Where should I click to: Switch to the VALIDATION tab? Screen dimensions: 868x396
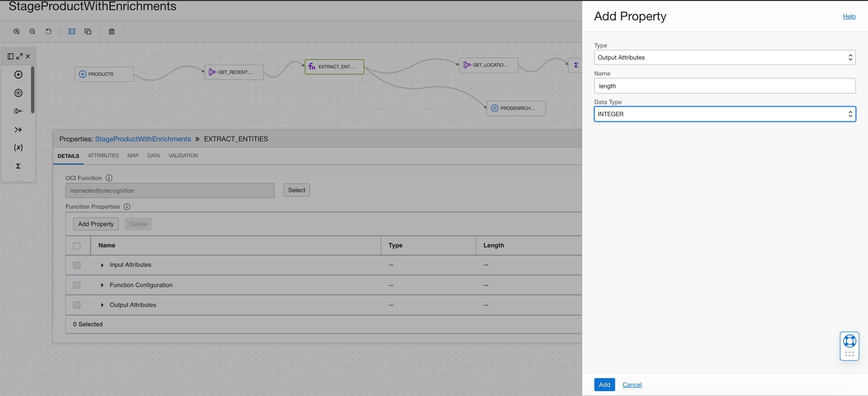[183, 155]
